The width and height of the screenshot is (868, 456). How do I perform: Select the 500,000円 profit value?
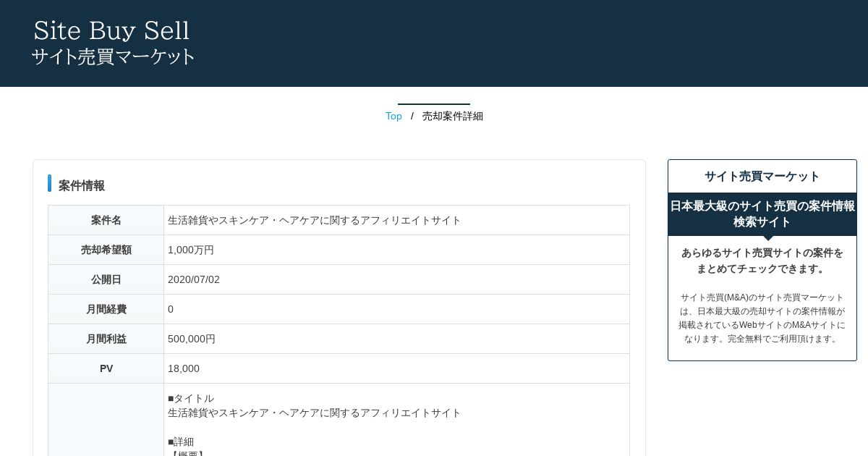(192, 339)
